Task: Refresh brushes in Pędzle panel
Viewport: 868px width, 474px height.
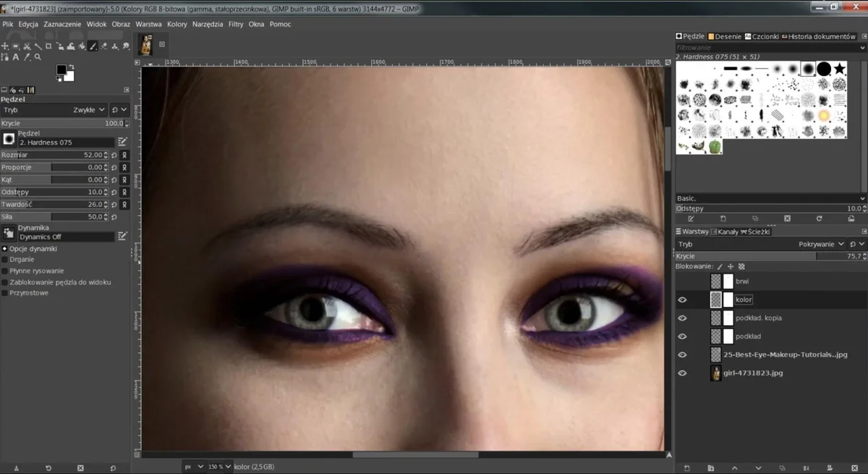Action: coord(819,219)
